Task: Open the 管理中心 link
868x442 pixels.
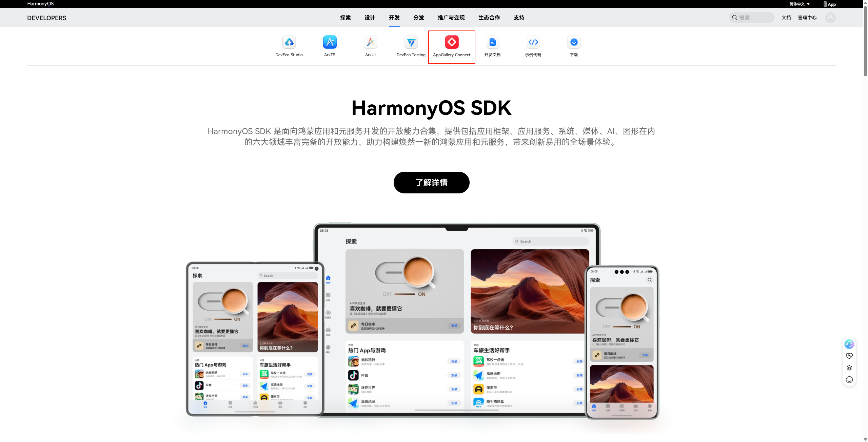Action: (807, 18)
